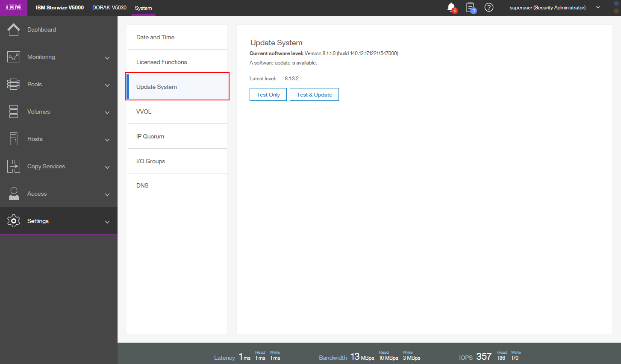This screenshot has height=364, width=621.
Task: Click the IOPS value 357
Action: (484, 356)
